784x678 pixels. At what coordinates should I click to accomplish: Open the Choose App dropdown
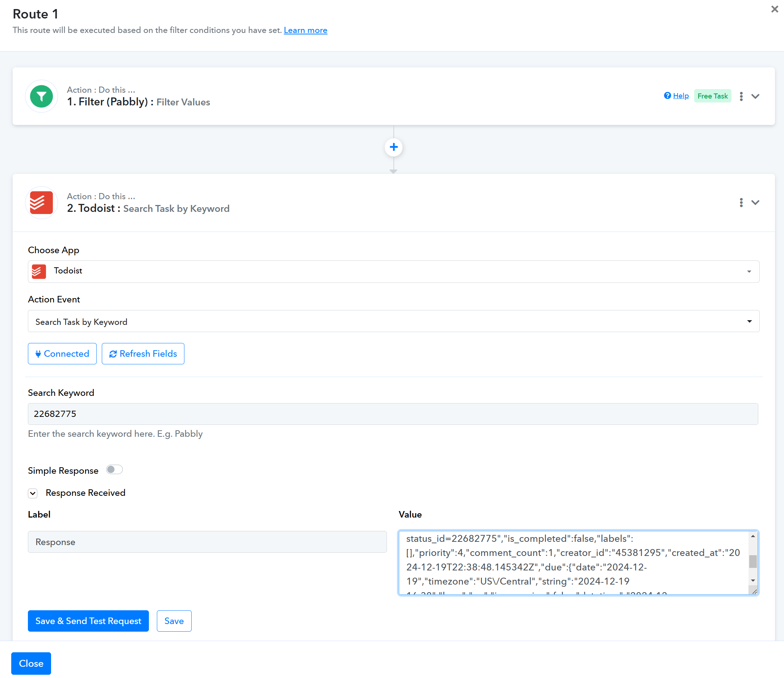point(393,271)
